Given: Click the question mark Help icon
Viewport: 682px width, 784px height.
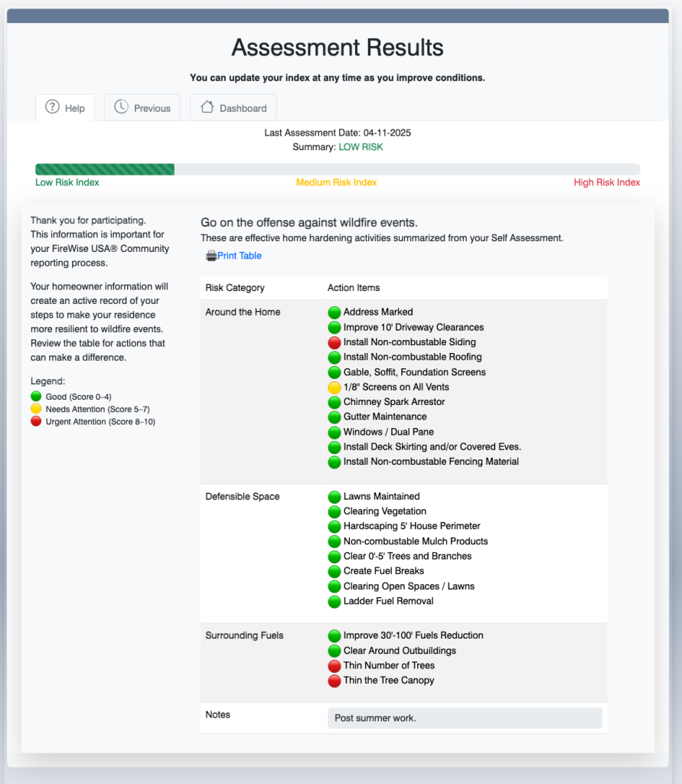Looking at the screenshot, I should 52,107.
